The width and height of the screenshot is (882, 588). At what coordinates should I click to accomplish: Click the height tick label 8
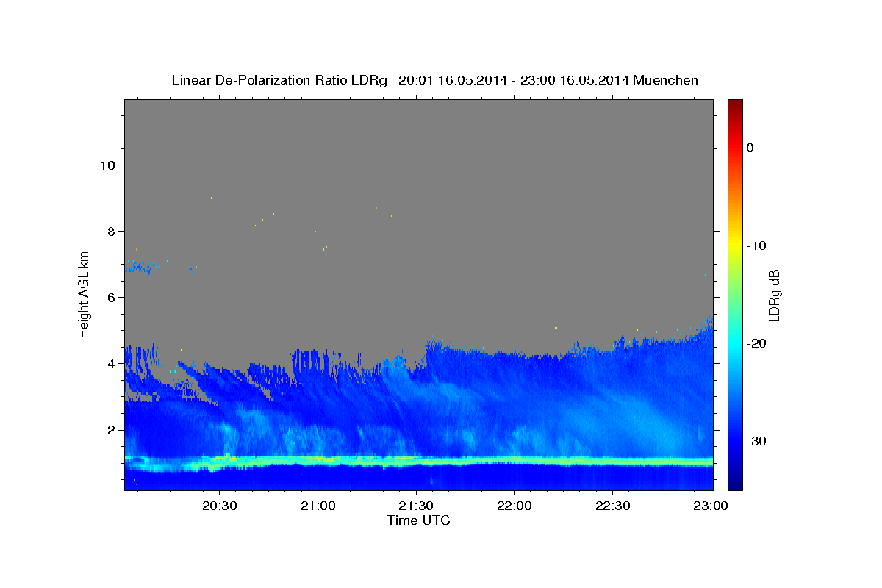[110, 231]
